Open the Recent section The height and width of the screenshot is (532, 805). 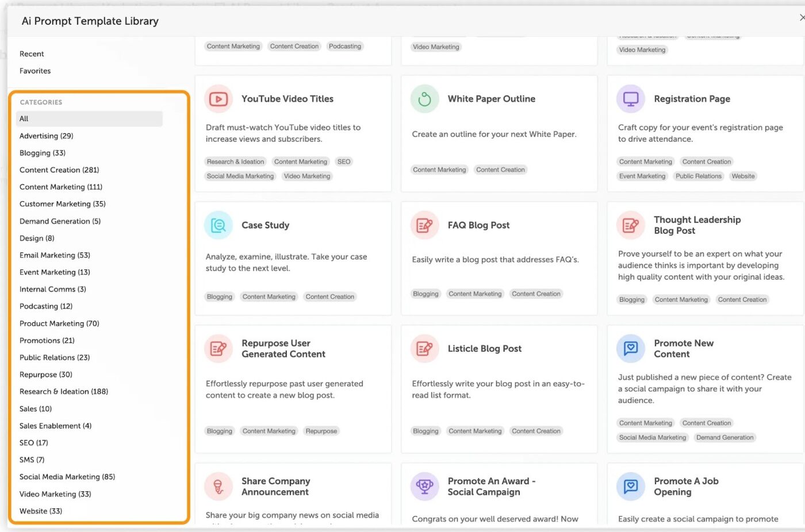(32, 53)
